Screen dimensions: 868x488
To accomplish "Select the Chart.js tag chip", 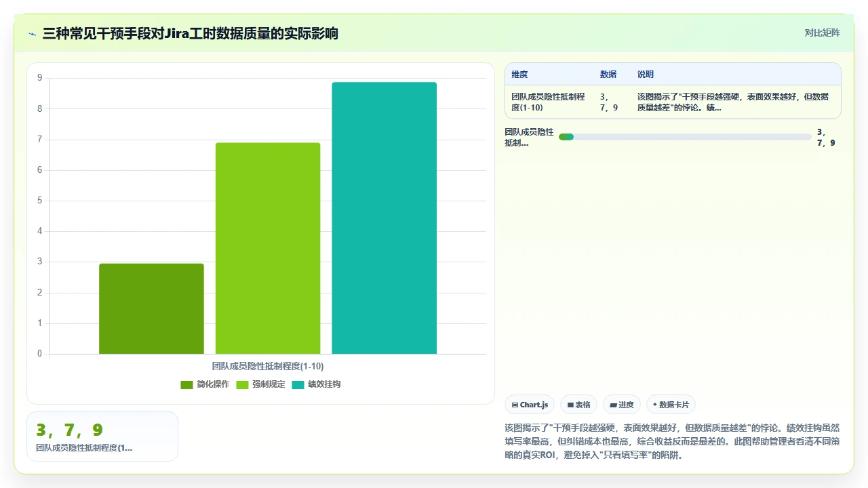I will coord(530,405).
